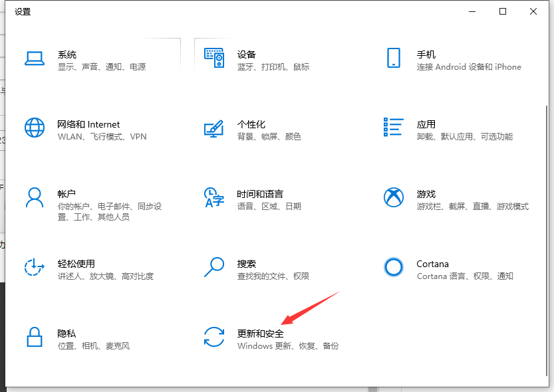The width and height of the screenshot is (554, 392).
Task: Select the Cortana settings entry
Action: [x=432, y=264]
